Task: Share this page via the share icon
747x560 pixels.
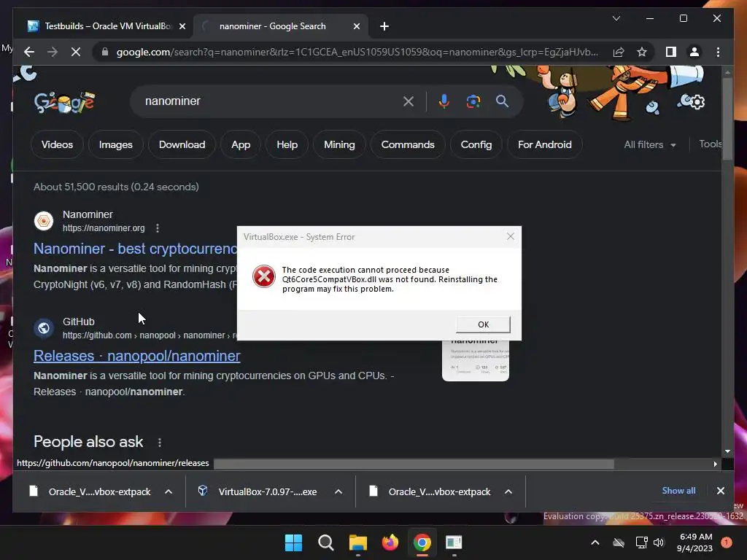Action: pyautogui.click(x=619, y=52)
